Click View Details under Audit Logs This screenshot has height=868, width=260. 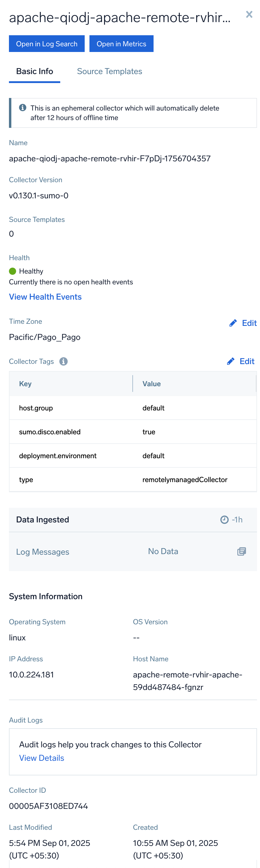[x=41, y=758]
